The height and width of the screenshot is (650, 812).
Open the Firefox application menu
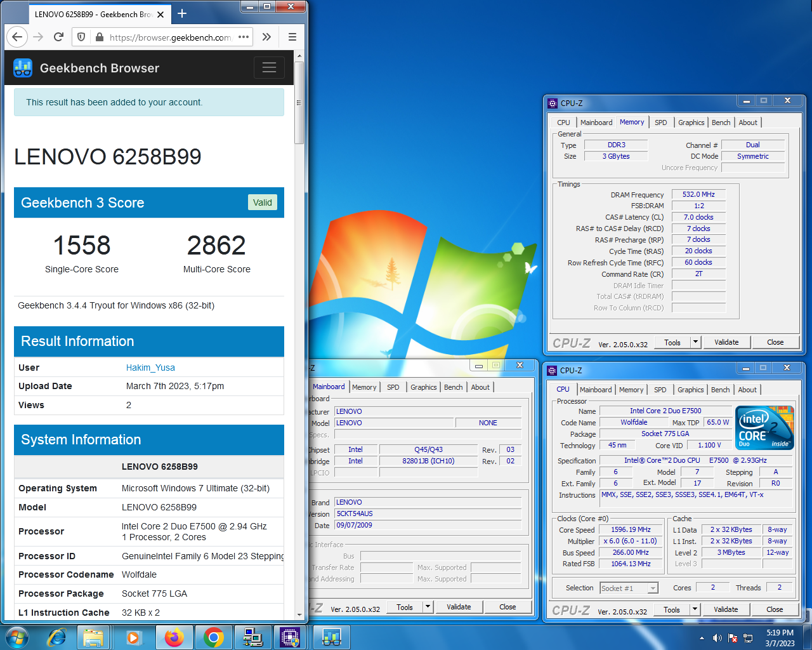click(x=292, y=37)
